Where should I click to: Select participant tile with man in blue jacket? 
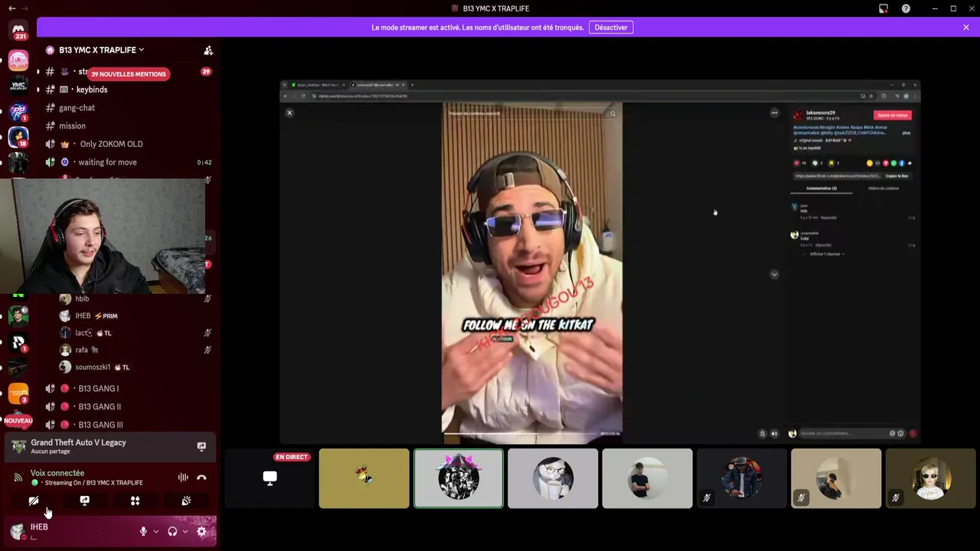[x=741, y=478]
